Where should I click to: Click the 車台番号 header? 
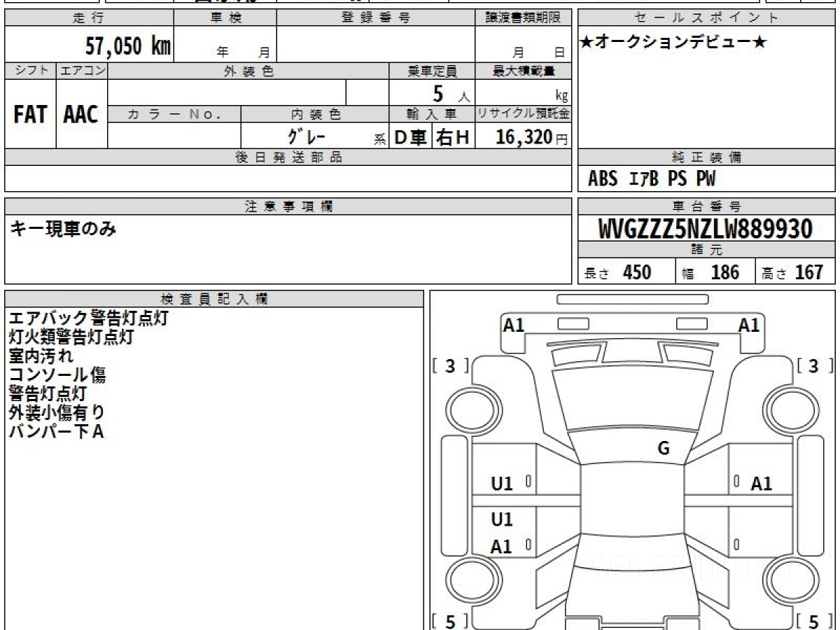(x=706, y=206)
